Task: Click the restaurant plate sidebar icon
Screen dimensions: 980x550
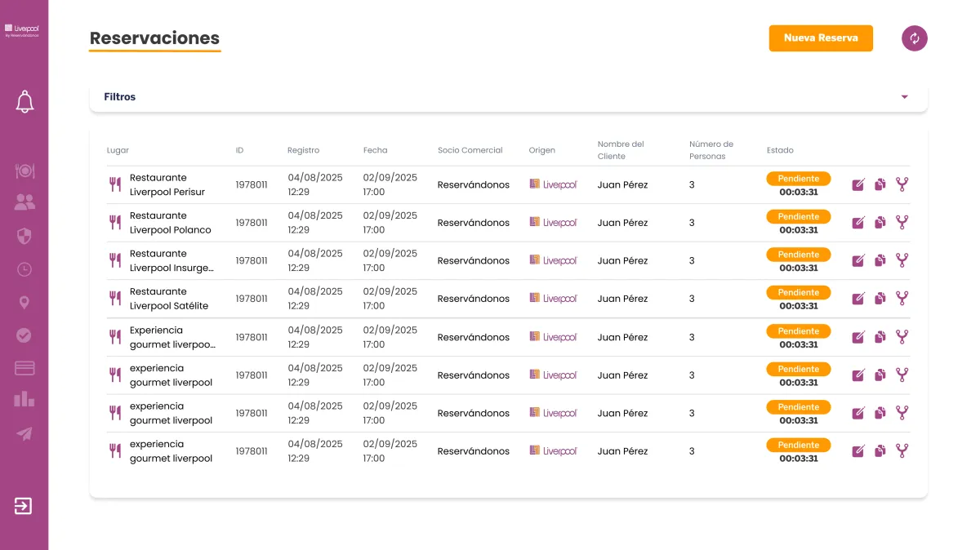Action: (24, 171)
